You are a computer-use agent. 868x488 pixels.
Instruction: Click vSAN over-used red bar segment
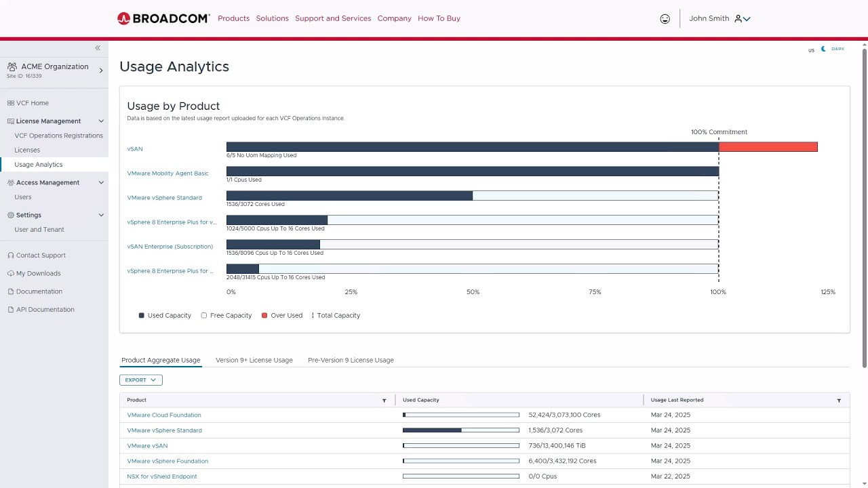coord(768,147)
